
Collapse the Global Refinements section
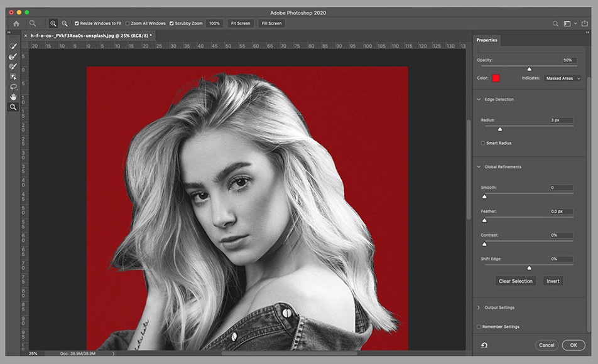(x=479, y=167)
